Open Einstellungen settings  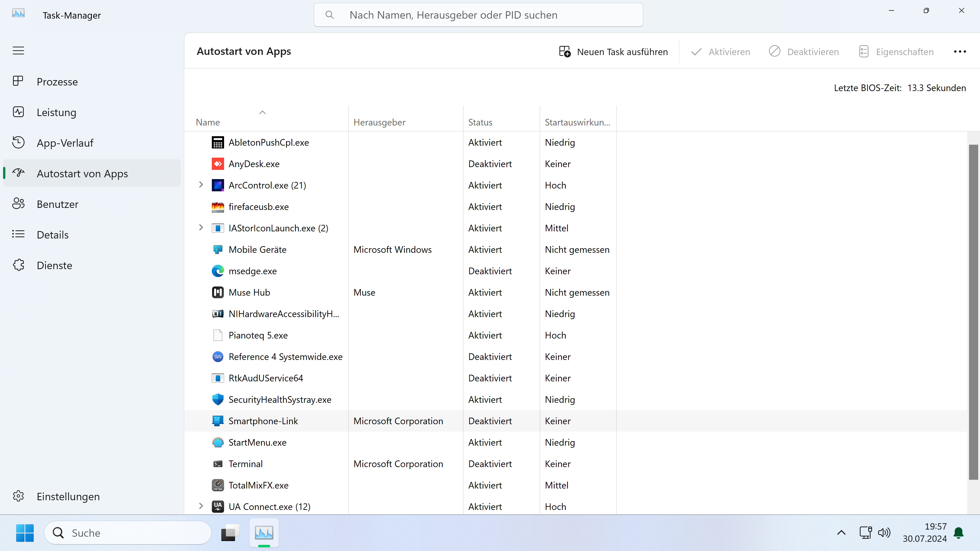[x=68, y=497]
